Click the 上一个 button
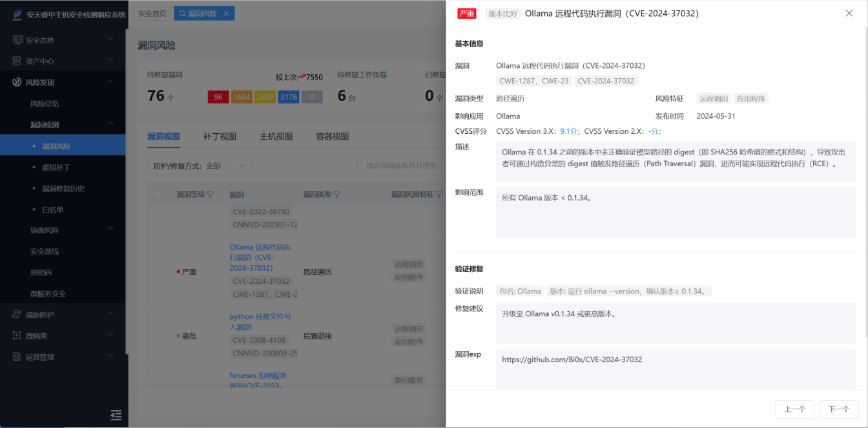 click(795, 409)
